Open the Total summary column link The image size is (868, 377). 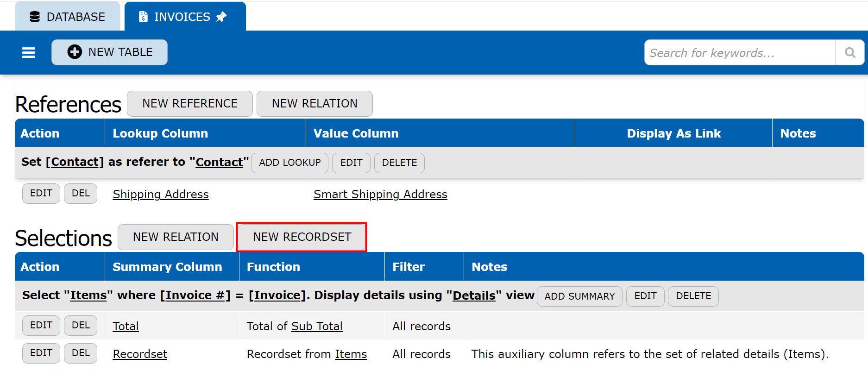[126, 327]
